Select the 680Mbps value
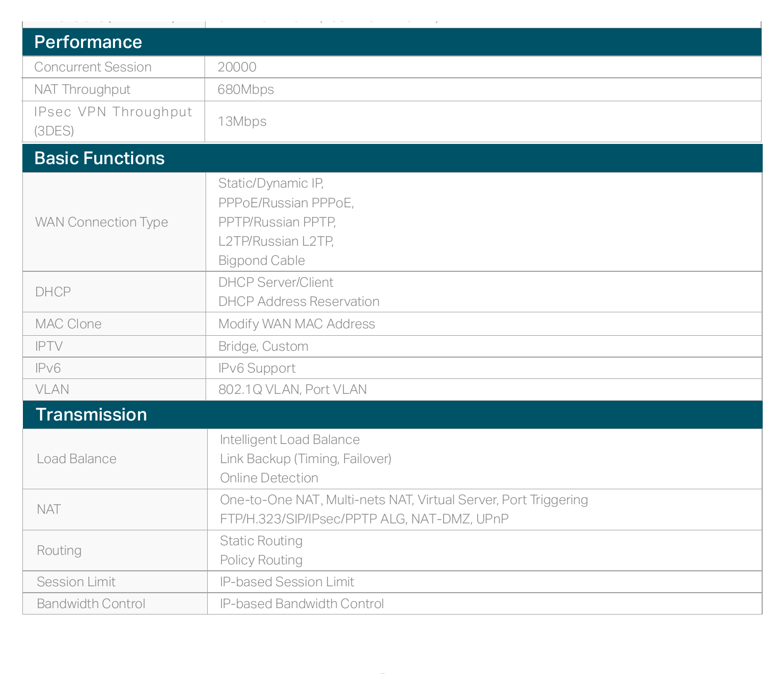The height and width of the screenshot is (695, 784). coord(246,90)
